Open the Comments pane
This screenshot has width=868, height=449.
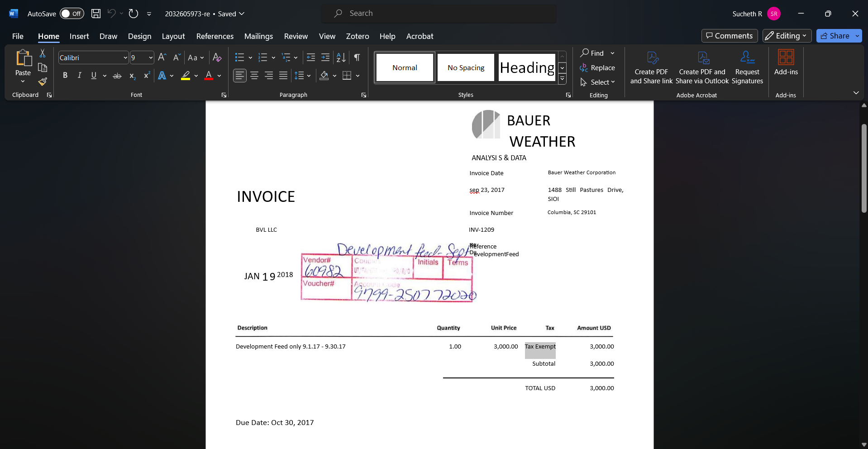click(x=729, y=36)
